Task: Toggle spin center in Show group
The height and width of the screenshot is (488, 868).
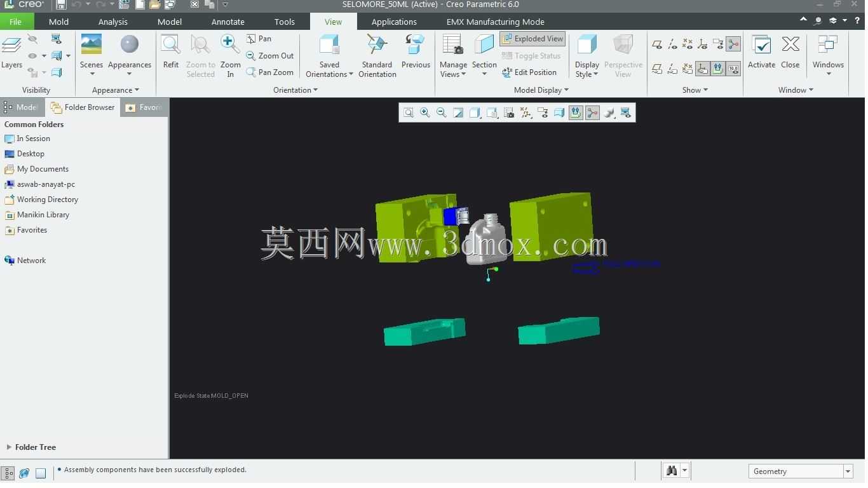Action: click(x=733, y=44)
